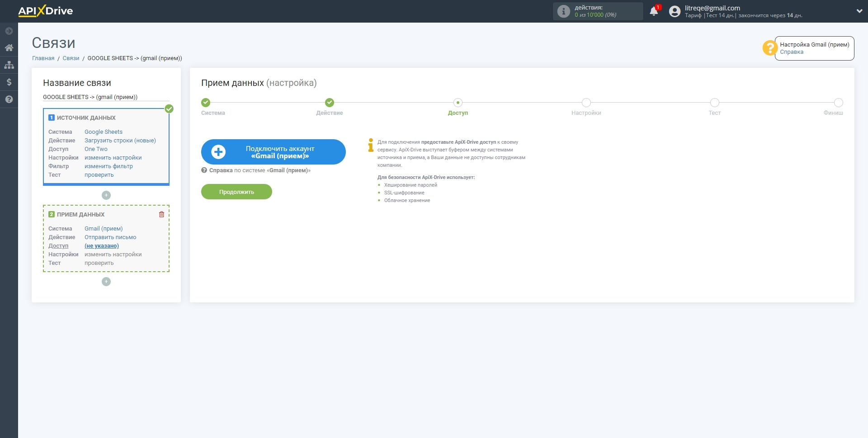Open Отправить письмо action link
The width and height of the screenshot is (868, 438).
(110, 237)
